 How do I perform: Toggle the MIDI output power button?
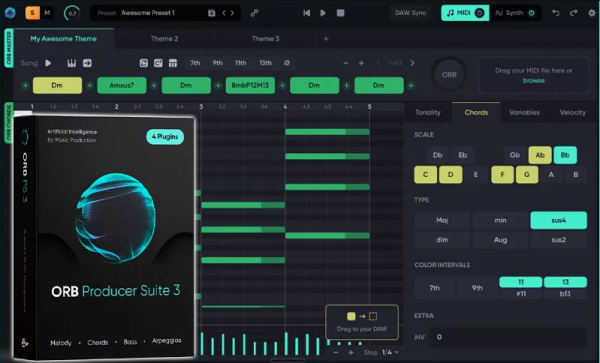[479, 13]
